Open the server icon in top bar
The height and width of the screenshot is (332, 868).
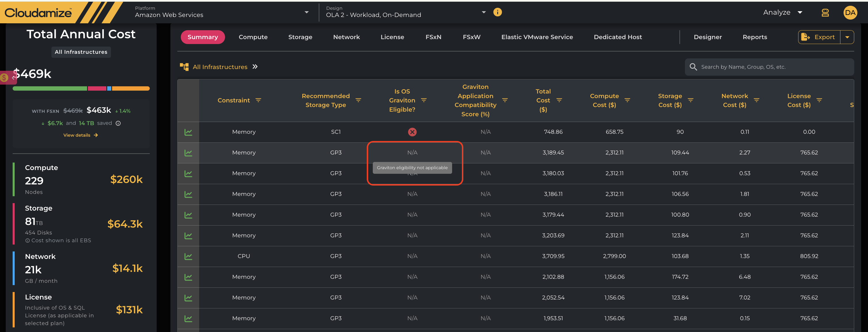click(825, 13)
